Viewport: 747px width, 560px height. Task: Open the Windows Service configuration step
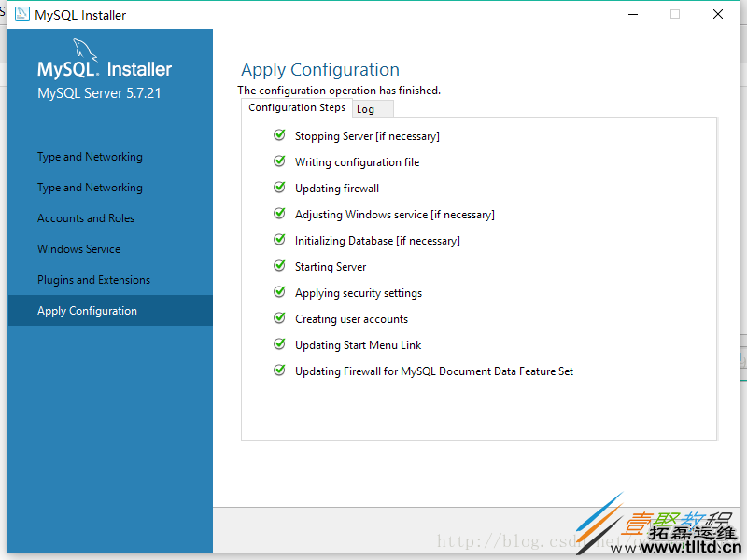[x=78, y=248]
